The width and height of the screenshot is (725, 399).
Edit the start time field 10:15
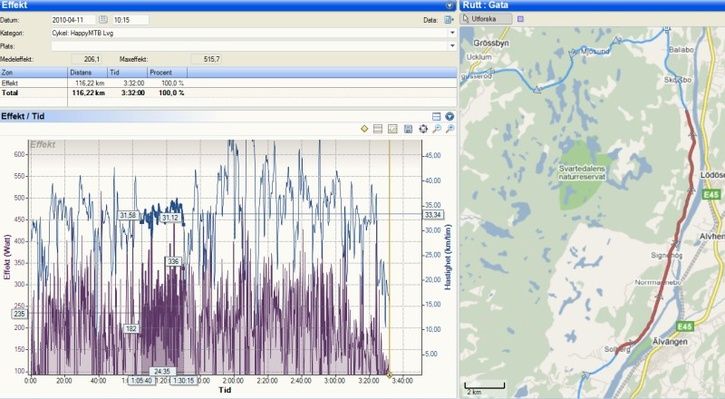130,20
